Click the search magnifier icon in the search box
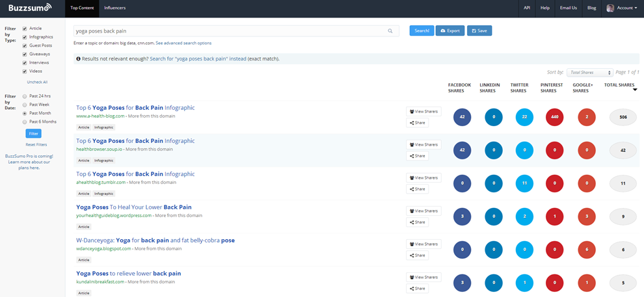The height and width of the screenshot is (297, 644). [390, 31]
